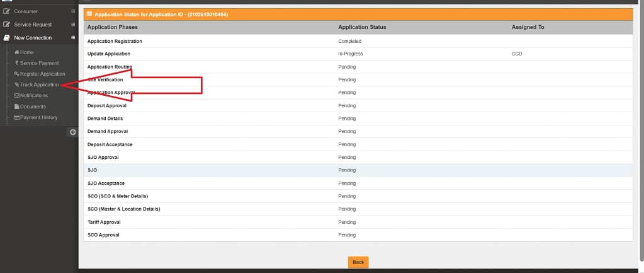Image resolution: width=644 pixels, height=273 pixels.
Task: Click the New Connection book icon
Action: [x=8, y=38]
